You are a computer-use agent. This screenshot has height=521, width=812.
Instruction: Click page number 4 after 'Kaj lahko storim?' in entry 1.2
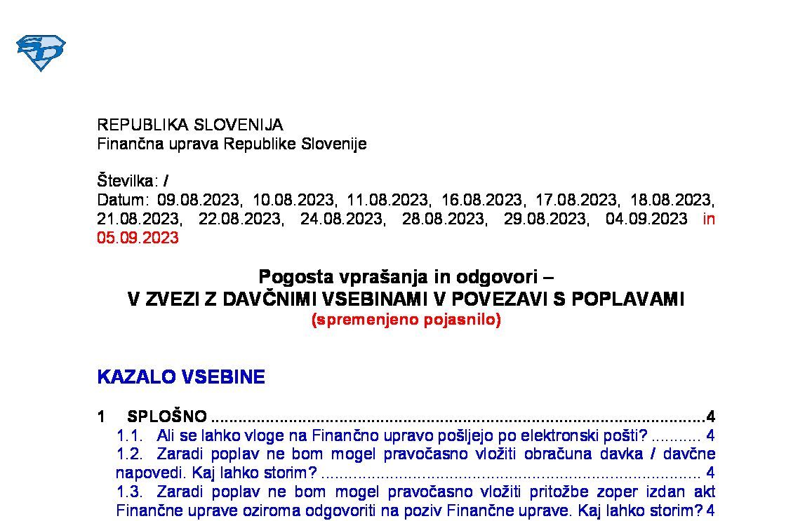(711, 472)
